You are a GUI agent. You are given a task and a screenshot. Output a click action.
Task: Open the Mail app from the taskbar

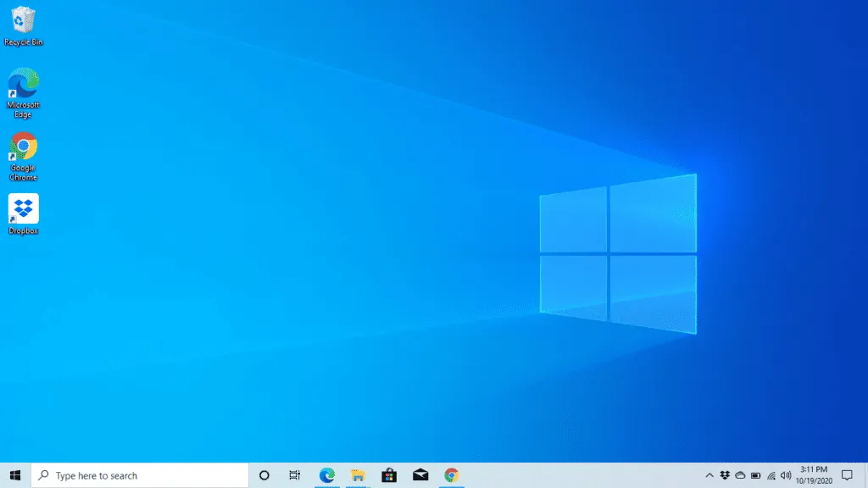click(420, 475)
